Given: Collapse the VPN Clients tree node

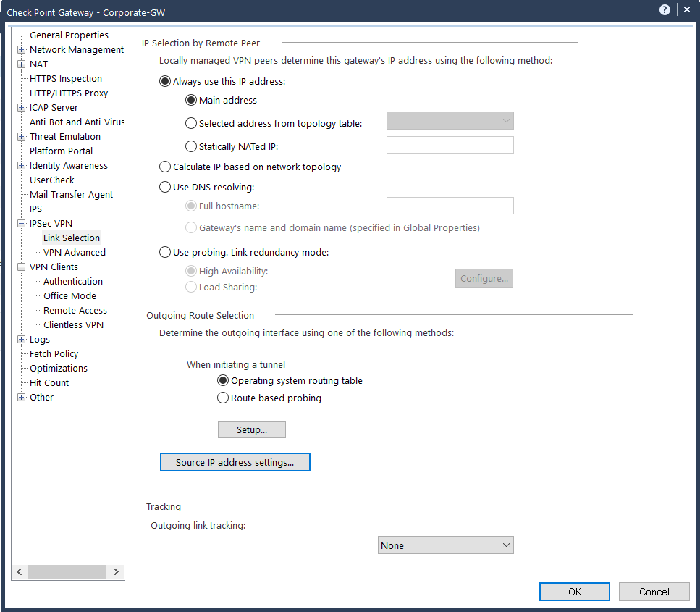Looking at the screenshot, I should [x=21, y=267].
